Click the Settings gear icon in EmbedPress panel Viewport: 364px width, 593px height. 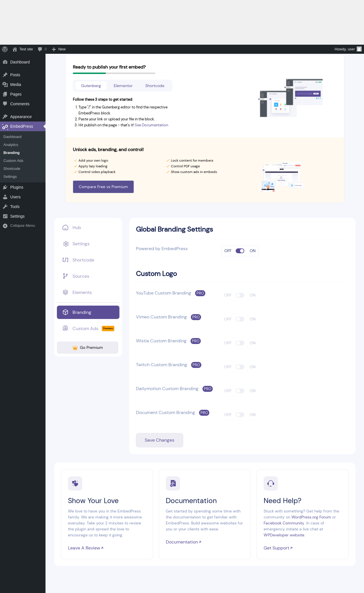[x=66, y=244]
